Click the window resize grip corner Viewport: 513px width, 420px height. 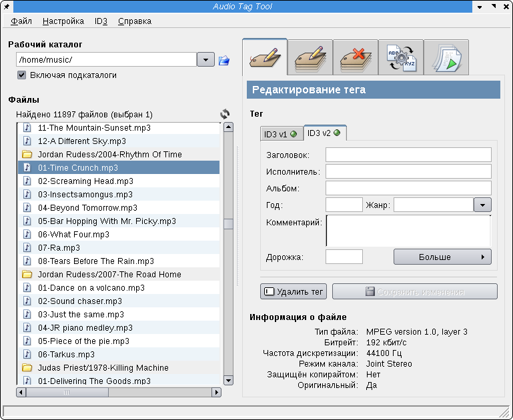click(506, 413)
